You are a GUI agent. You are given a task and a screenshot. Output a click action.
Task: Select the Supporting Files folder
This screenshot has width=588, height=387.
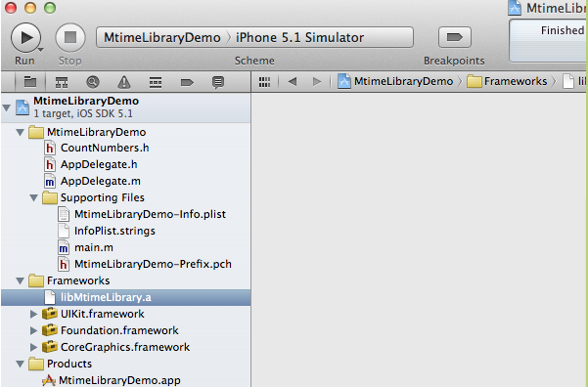pos(102,197)
